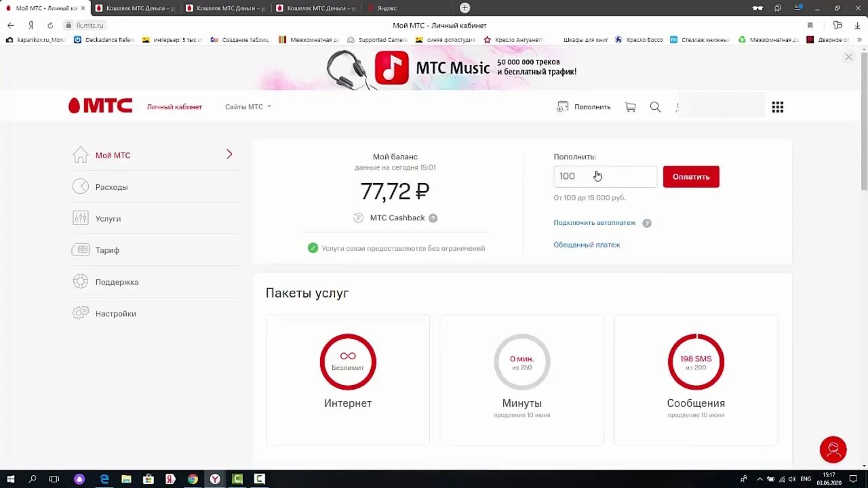Click the Поддержка lifebuoy icon

coord(81,281)
